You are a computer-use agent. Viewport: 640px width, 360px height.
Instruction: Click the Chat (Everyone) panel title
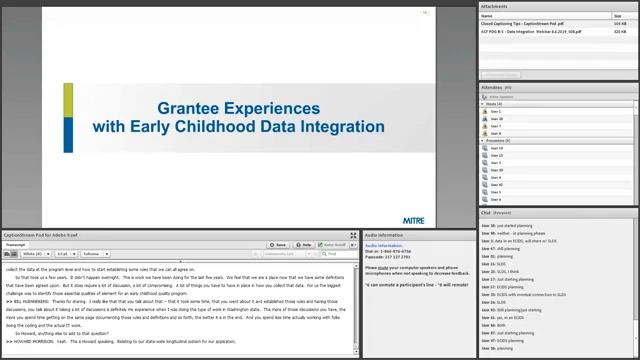tap(496, 213)
